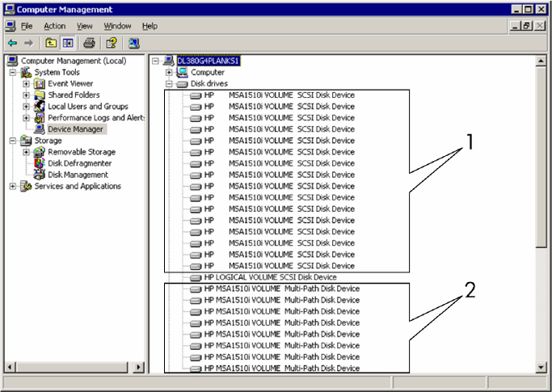The height and width of the screenshot is (392, 552).
Task: Click the Back arrow in toolbar
Action: click(x=12, y=43)
